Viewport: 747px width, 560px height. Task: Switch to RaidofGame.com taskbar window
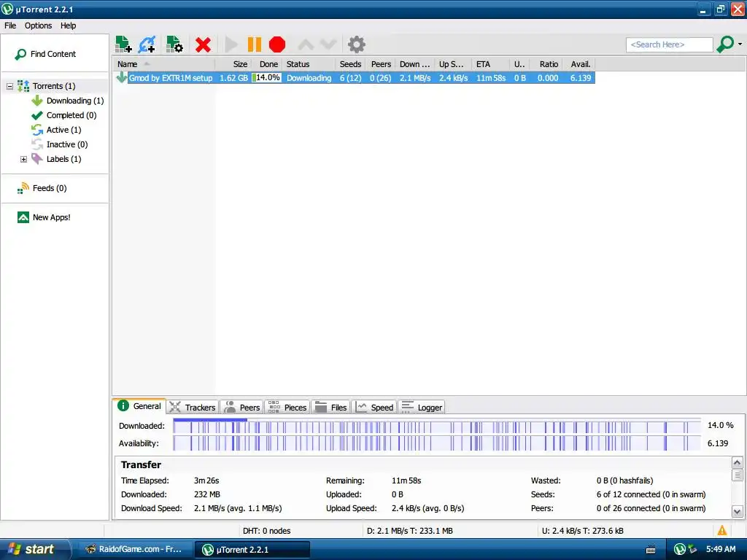click(135, 549)
